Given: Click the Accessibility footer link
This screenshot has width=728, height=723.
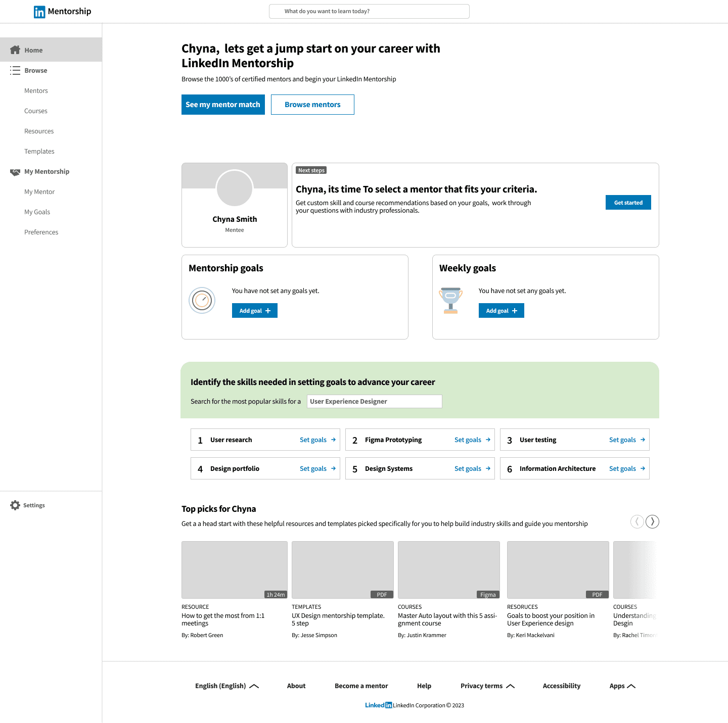Looking at the screenshot, I should [x=562, y=686].
